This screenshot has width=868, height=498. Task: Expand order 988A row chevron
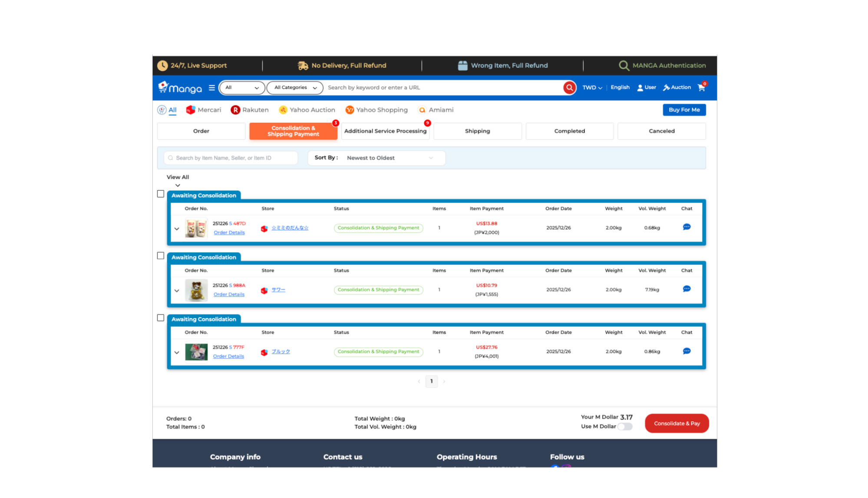point(177,291)
